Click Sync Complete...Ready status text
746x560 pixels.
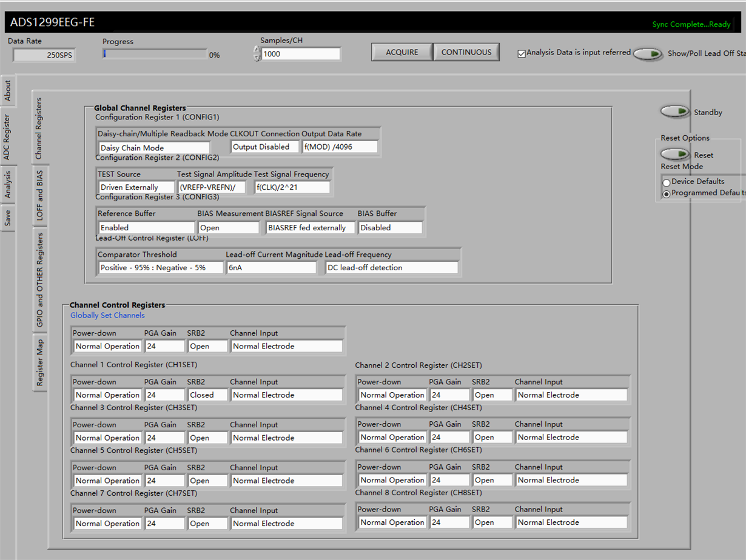click(691, 25)
